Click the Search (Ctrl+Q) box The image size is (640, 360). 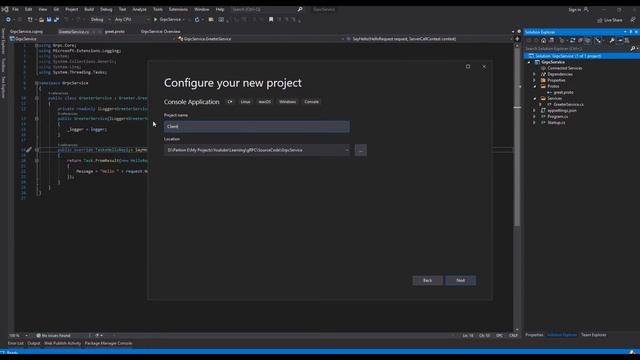tap(267, 9)
